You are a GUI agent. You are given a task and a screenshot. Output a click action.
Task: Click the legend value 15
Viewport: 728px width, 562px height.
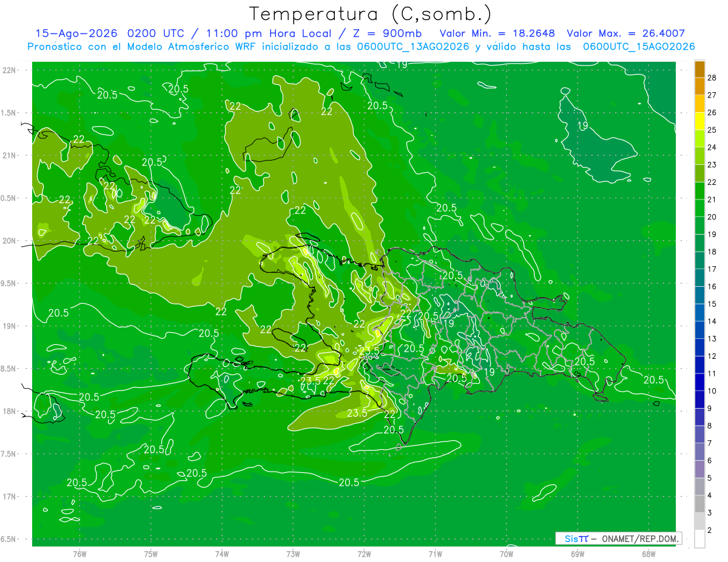coord(712,304)
